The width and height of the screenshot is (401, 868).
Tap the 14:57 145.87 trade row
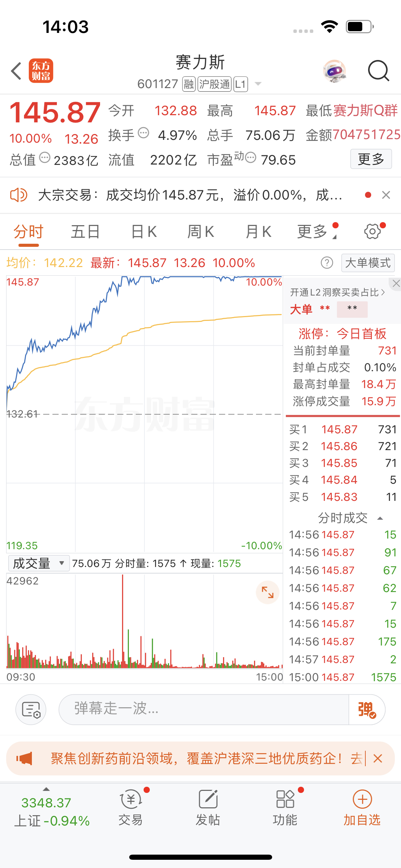coord(343,659)
